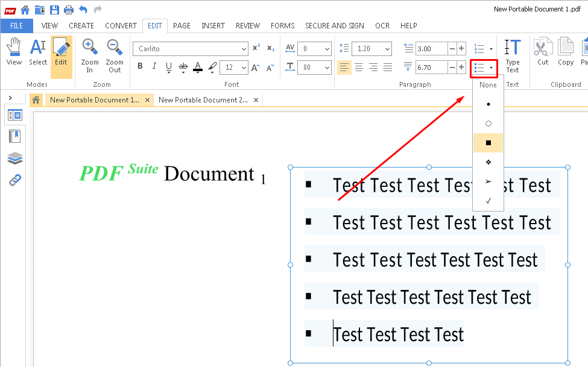Apply superscript formatting
This screenshot has width=588, height=367.
click(x=256, y=48)
